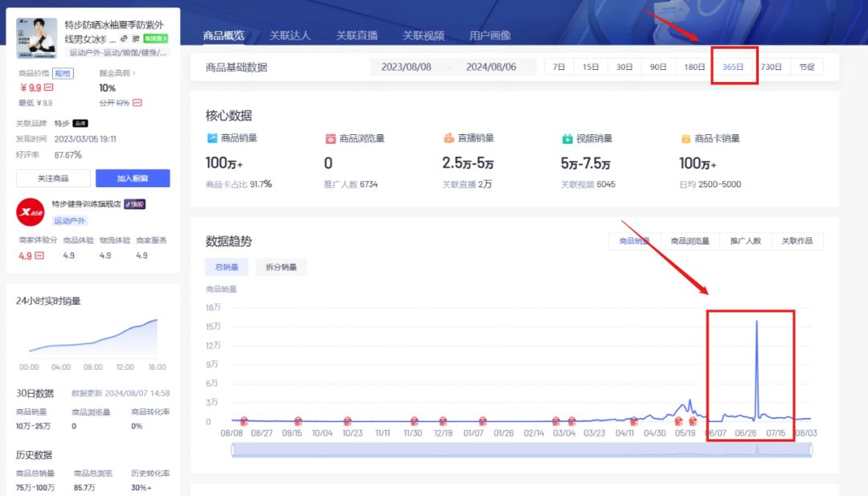This screenshot has height=496, width=868.
Task: Click the product category path 运动户外-运动/瑜伽/健身
Action: click(117, 52)
